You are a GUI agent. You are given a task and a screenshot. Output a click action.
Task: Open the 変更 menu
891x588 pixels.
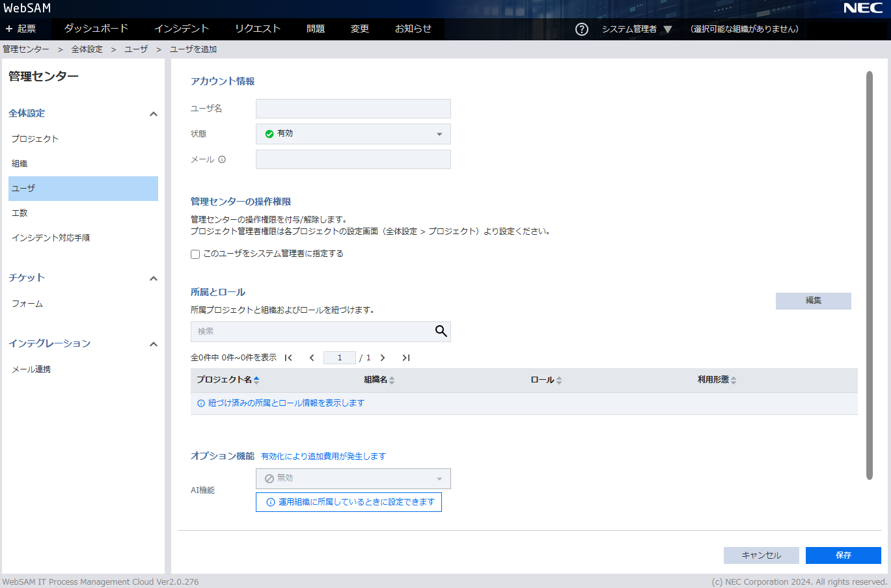(360, 29)
